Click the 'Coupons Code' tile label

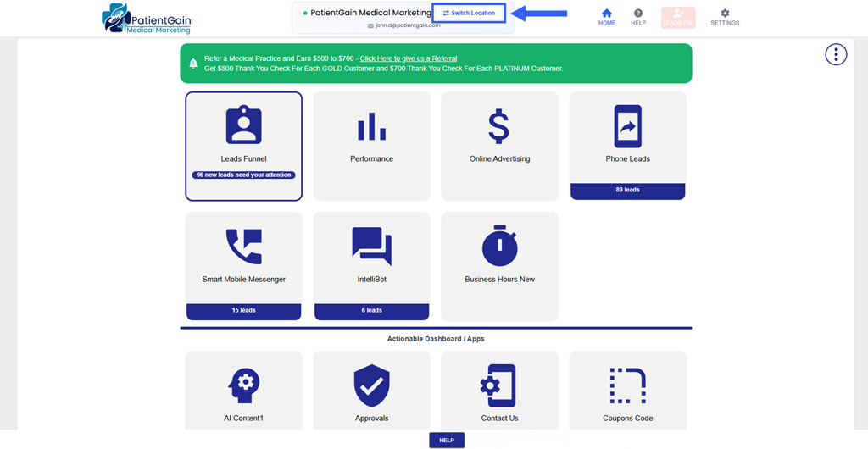628,418
